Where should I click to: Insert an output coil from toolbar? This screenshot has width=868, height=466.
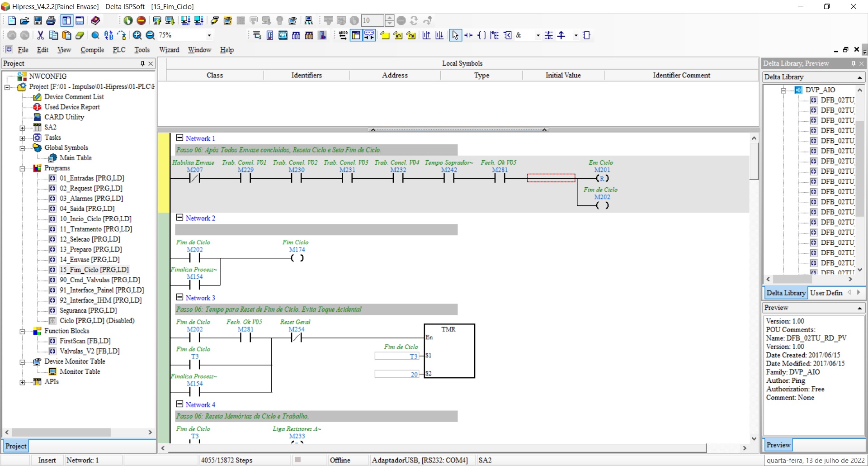(481, 35)
